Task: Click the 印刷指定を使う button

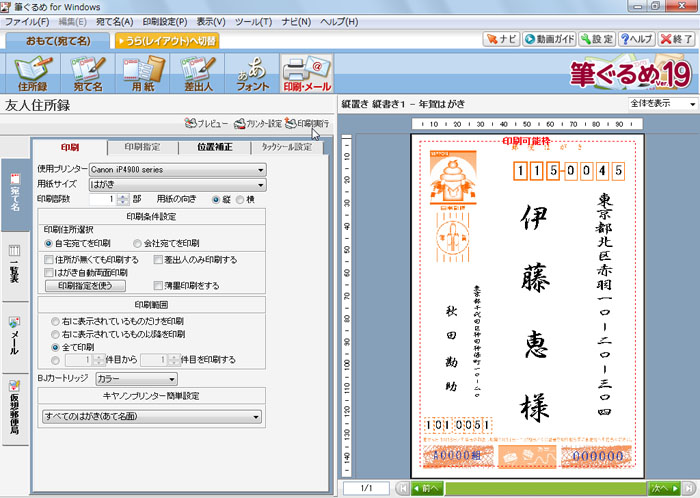Action: [x=85, y=286]
